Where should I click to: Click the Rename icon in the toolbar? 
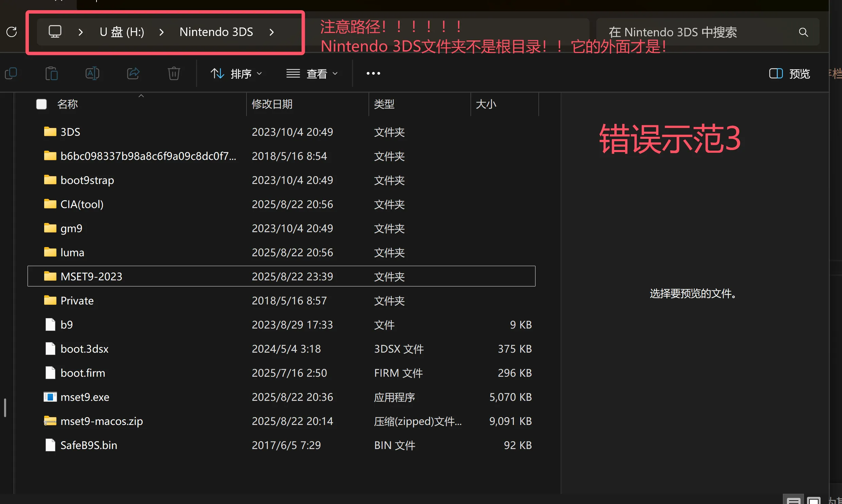(x=92, y=73)
